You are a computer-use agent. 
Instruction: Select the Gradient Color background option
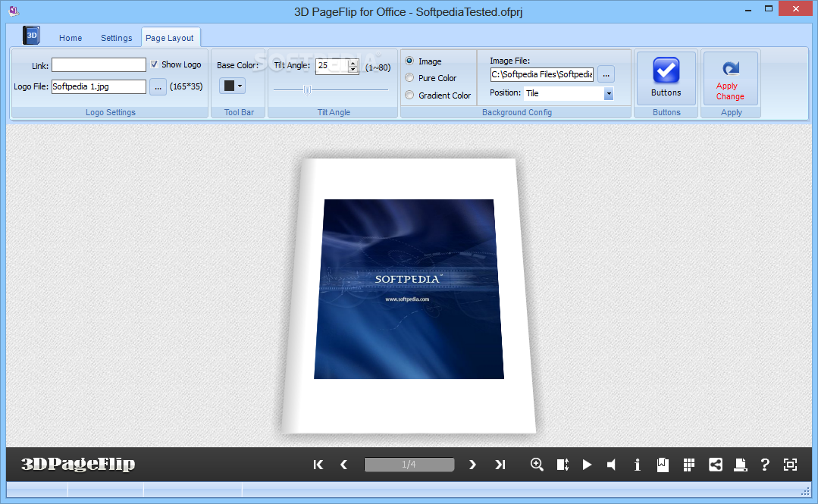click(409, 95)
